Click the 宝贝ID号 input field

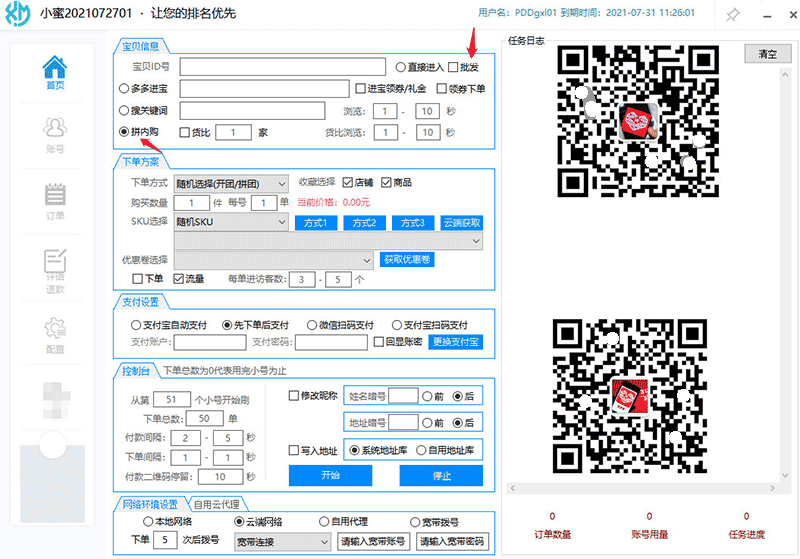(x=283, y=67)
